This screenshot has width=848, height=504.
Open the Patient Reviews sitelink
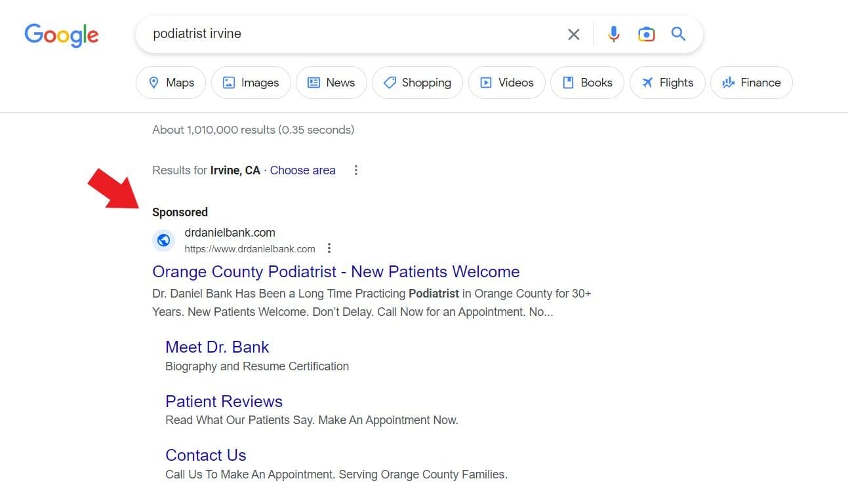tap(224, 401)
